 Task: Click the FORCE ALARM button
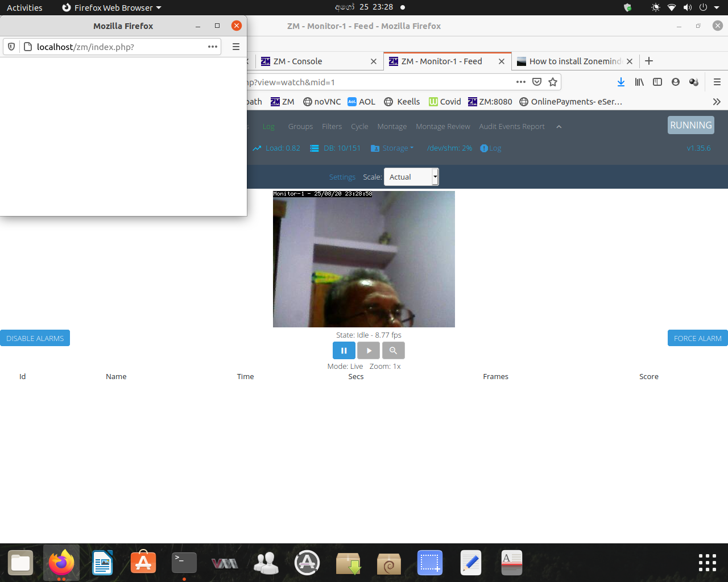point(698,338)
